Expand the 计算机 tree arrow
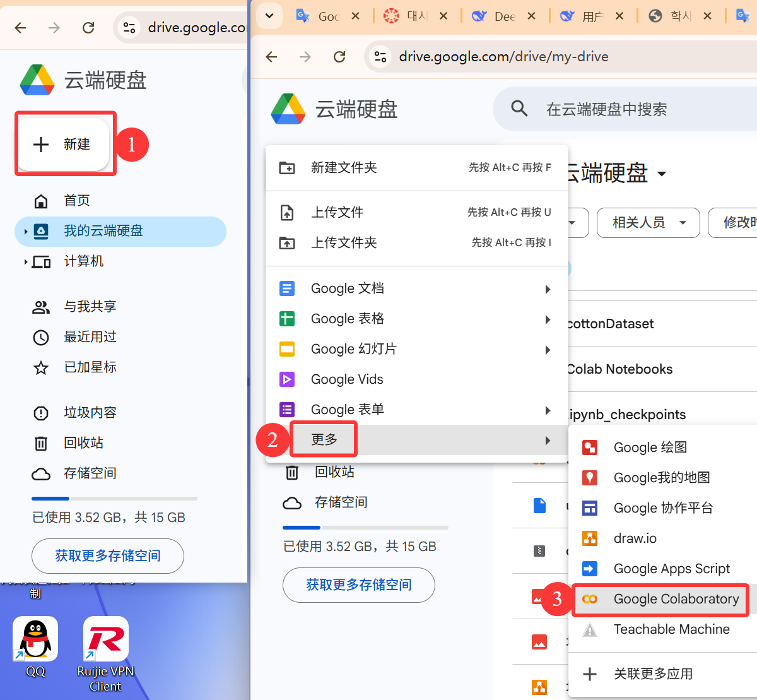 tap(25, 261)
